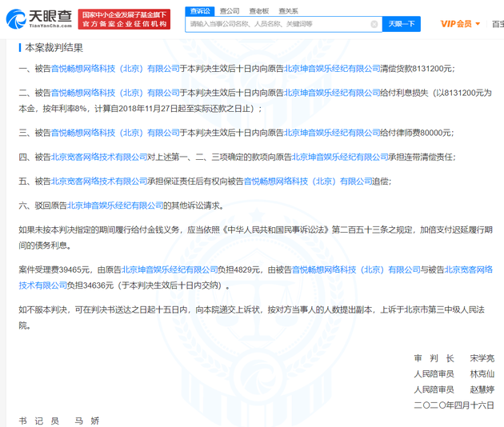Viewport: 504px width, 427px height.
Task: Open 北京坤音娱乐经纪有限公司 link in item 四
Action: [x=340, y=157]
